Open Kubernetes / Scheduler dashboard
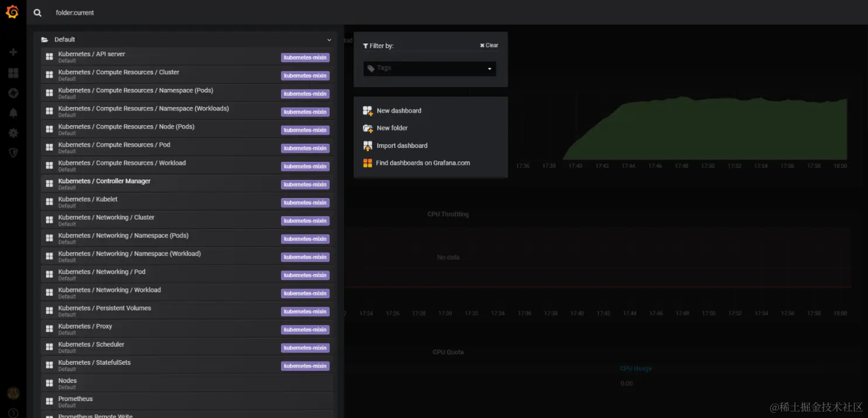The image size is (868, 418). coord(187,347)
